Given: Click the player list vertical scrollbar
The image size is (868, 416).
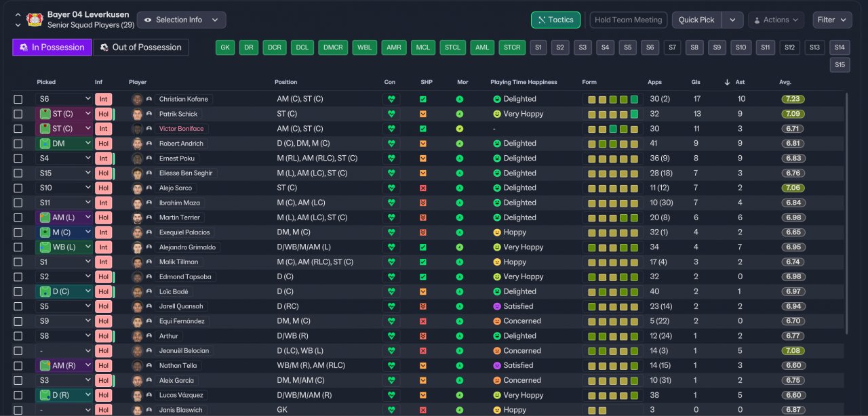Looking at the screenshot, I should pyautogui.click(x=847, y=213).
